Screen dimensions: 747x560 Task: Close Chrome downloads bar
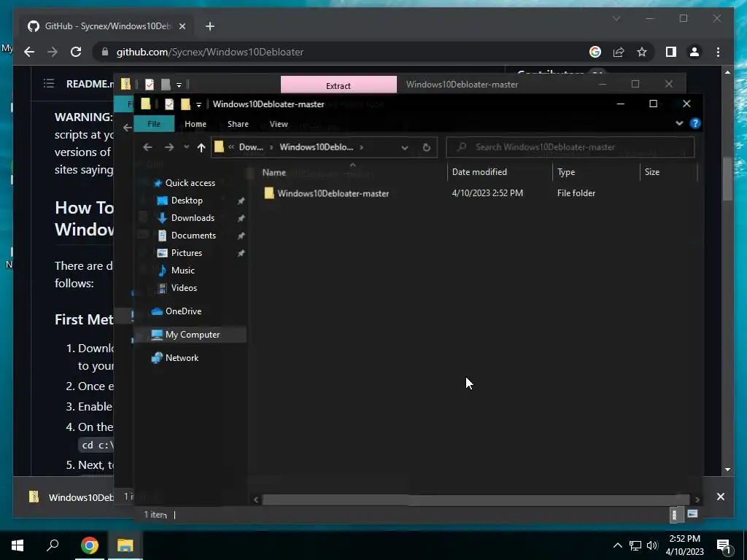tap(720, 497)
